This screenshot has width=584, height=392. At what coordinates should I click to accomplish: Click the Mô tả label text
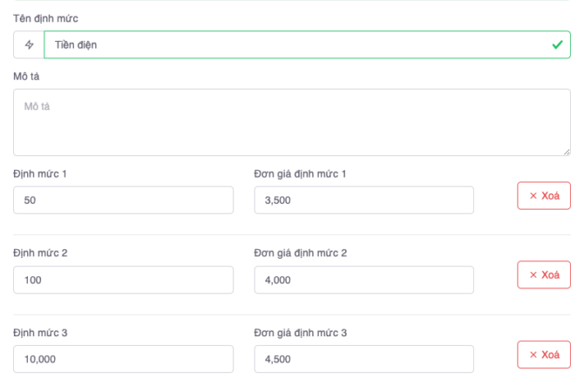point(26,76)
